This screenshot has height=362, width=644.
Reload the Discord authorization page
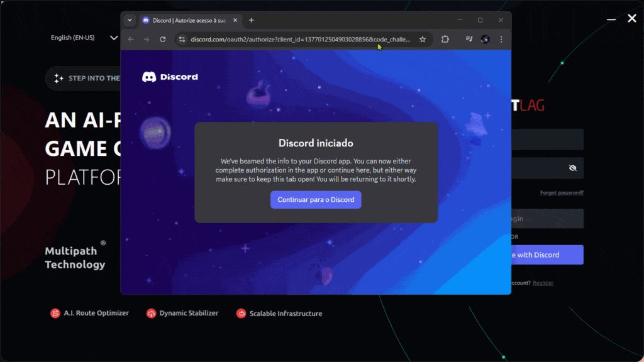coord(163,40)
